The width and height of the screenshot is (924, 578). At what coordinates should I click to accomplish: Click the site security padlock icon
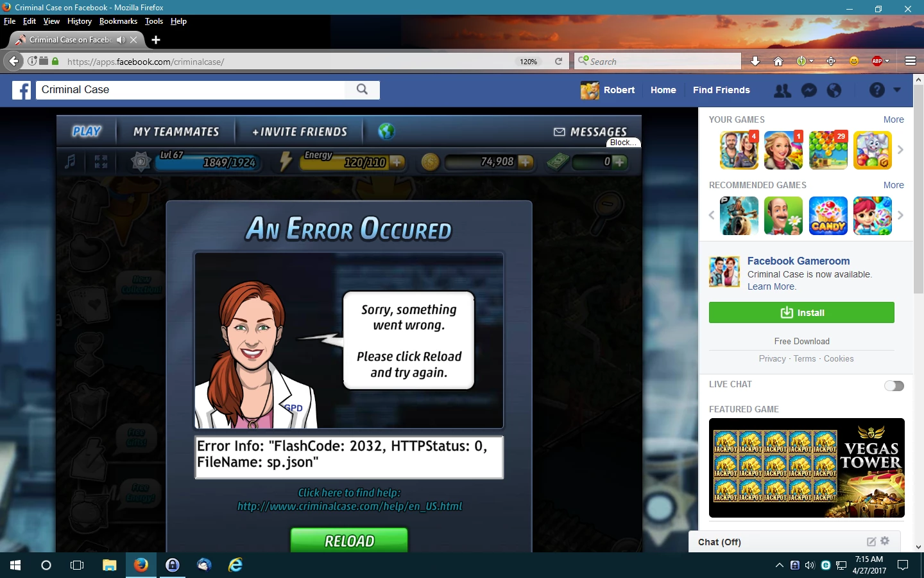[x=55, y=61]
